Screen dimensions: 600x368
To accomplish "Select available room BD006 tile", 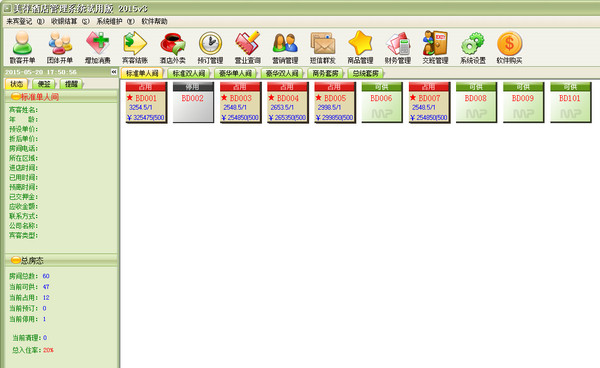I will (x=382, y=103).
